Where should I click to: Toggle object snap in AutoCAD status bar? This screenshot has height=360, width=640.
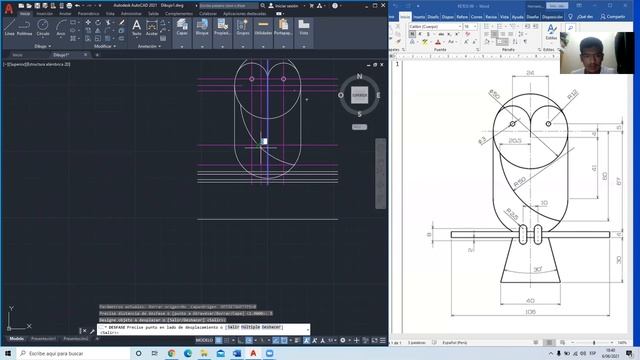pos(284,340)
